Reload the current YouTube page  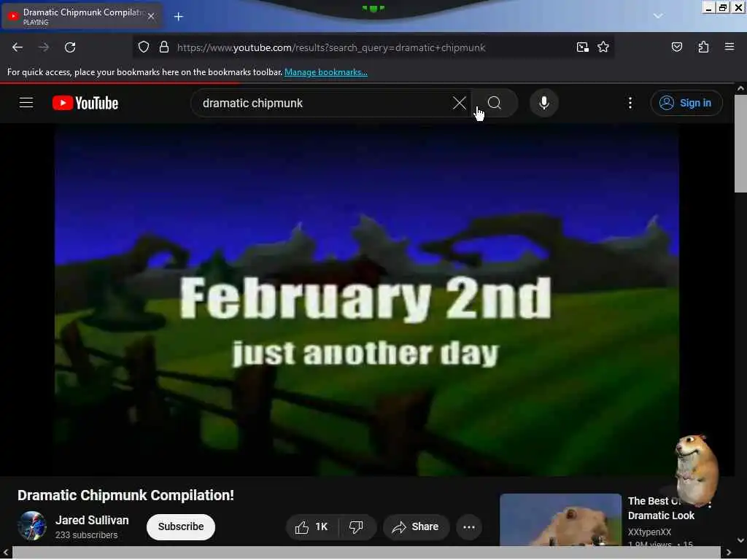coord(70,47)
